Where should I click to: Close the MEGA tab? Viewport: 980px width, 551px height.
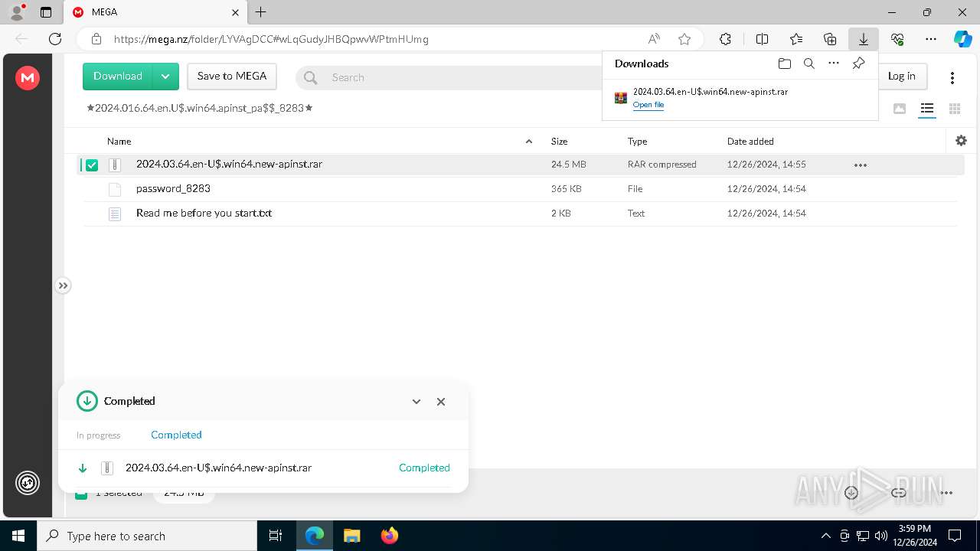tap(236, 12)
